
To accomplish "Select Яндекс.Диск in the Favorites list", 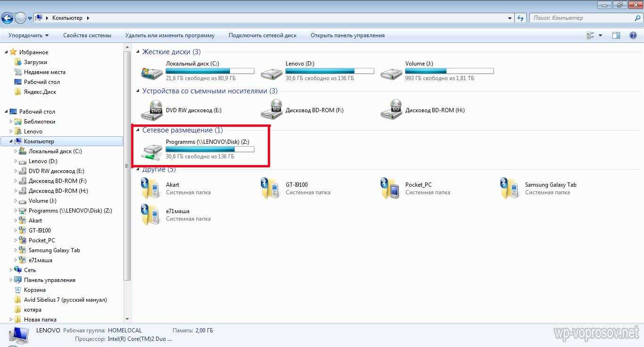I will [40, 92].
